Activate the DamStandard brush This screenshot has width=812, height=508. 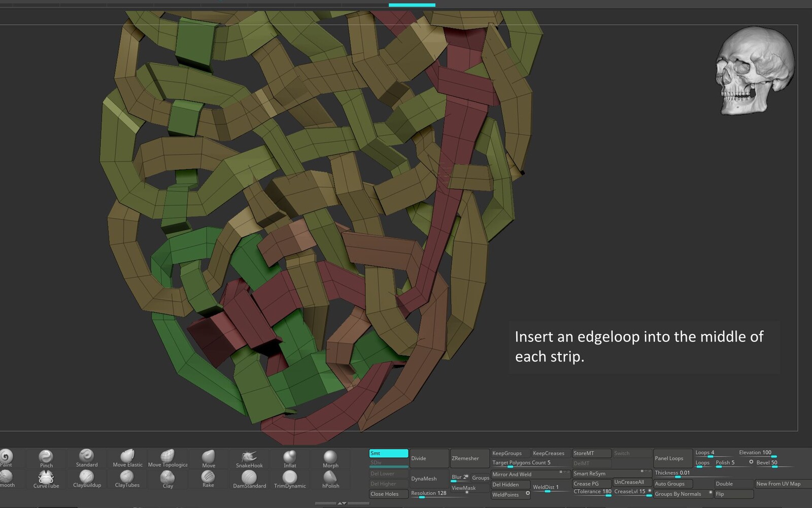coord(249,479)
